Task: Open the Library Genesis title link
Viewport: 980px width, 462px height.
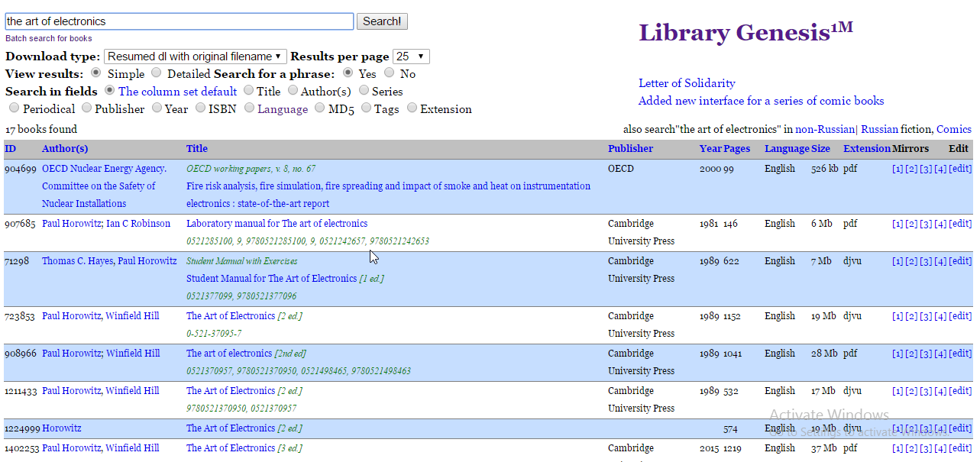Action: pos(746,32)
